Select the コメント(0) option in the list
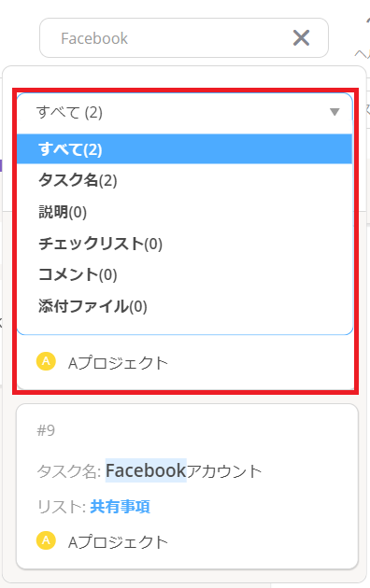Viewport: 370px width, 588px height. click(78, 275)
